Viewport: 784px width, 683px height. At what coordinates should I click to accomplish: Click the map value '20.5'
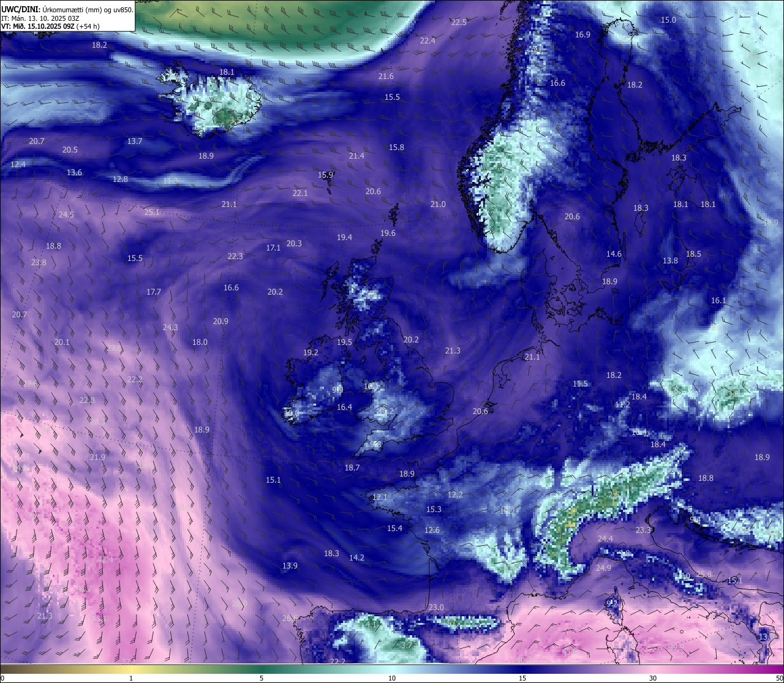click(x=70, y=149)
